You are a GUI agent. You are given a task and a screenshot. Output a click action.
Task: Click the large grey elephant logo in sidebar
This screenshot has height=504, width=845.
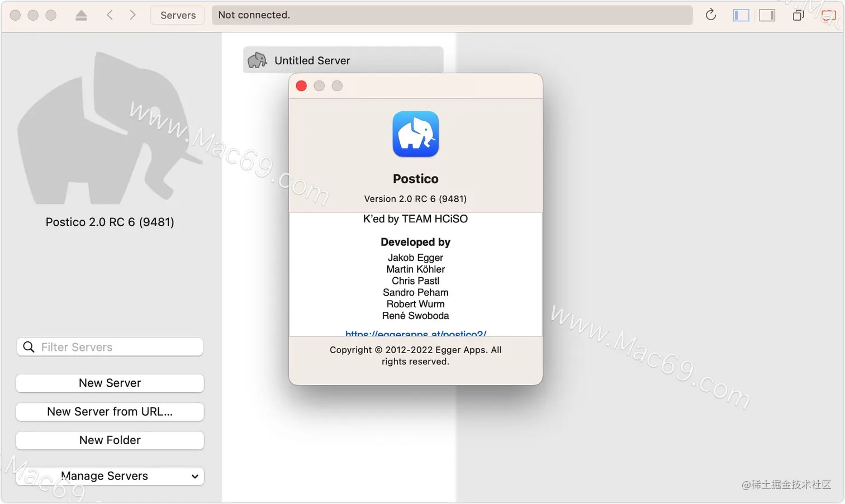click(109, 129)
